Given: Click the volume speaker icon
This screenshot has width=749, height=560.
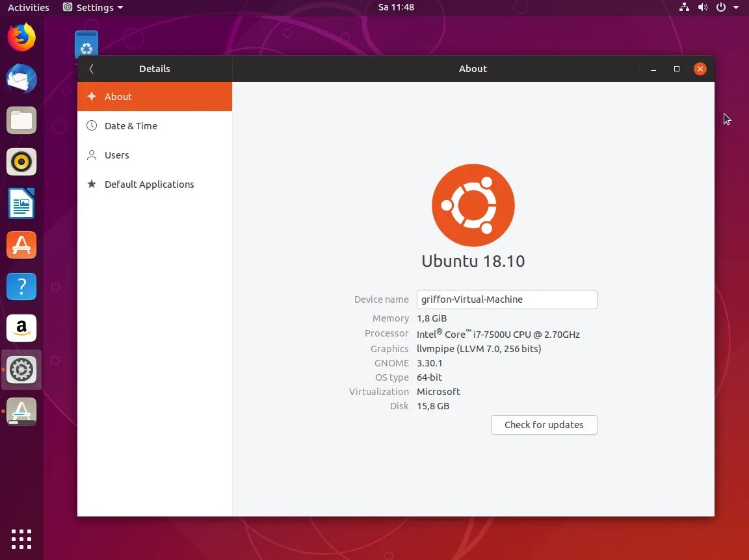Looking at the screenshot, I should coord(703,7).
